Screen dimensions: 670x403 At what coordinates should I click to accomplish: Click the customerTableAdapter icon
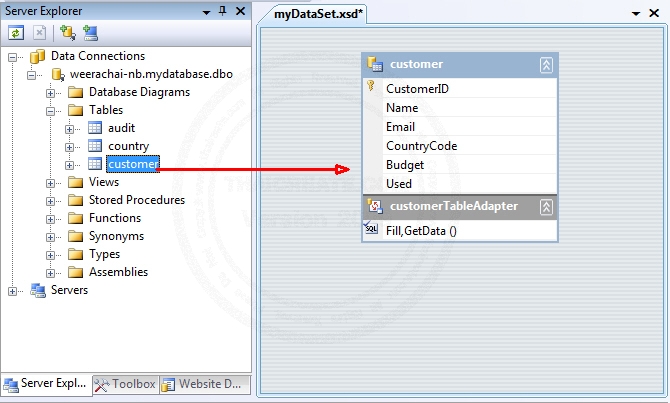[x=375, y=206]
